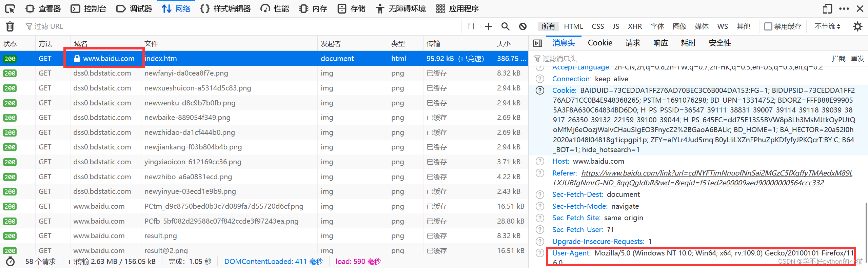Open help icon beside Connection header
Screen dimensions: 868x268
click(x=540, y=79)
